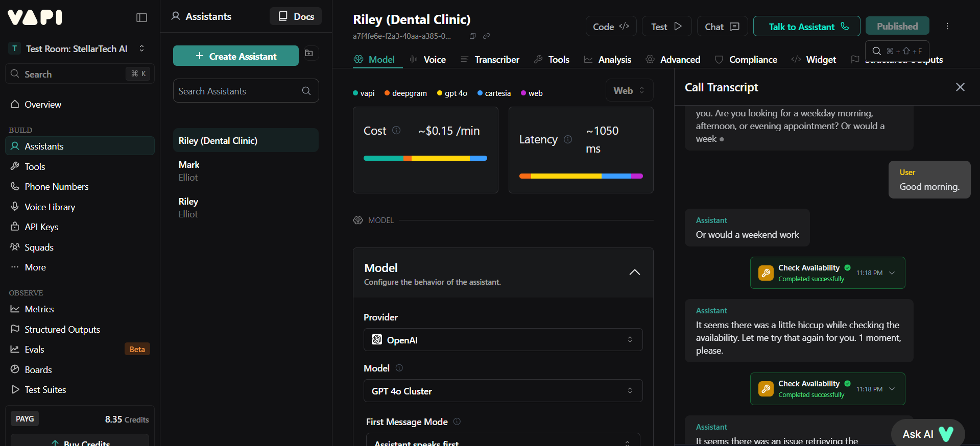
Task: Click Create Assistant button
Action: 236,56
